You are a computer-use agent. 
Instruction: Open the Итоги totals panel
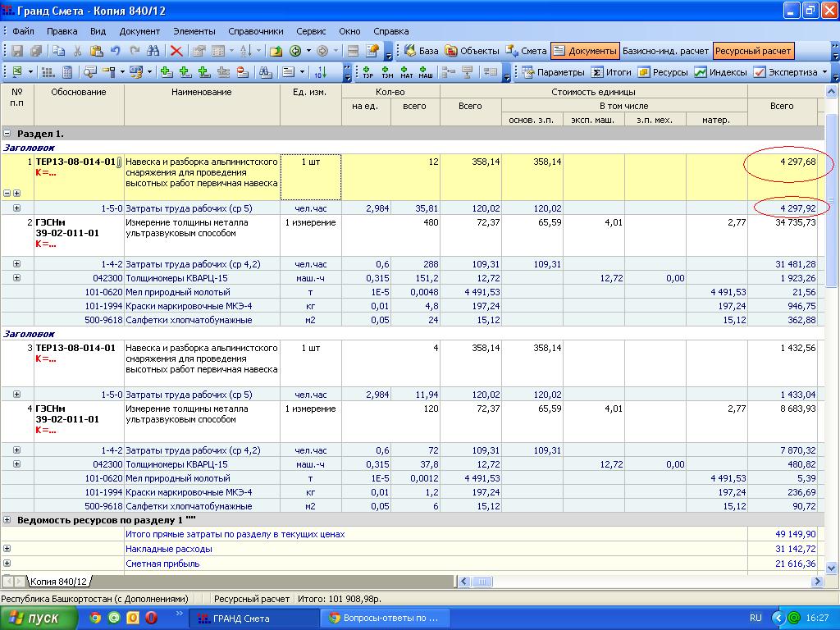(611, 72)
